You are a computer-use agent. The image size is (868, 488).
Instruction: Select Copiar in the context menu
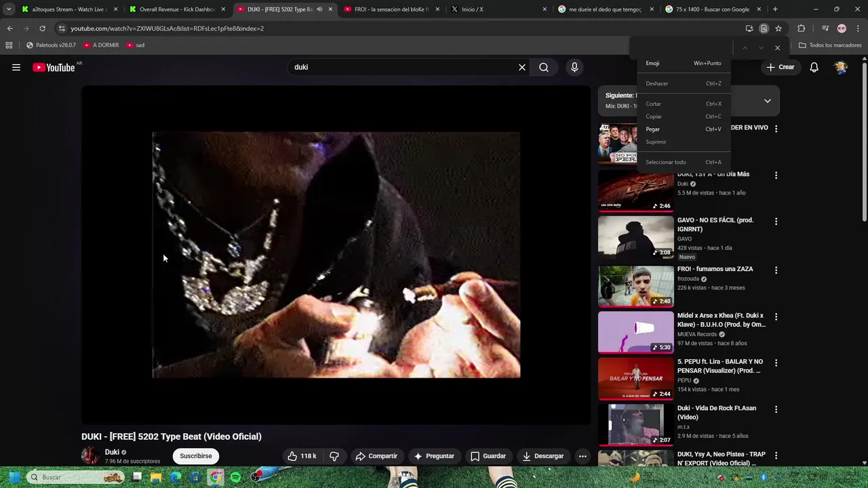tap(684, 117)
